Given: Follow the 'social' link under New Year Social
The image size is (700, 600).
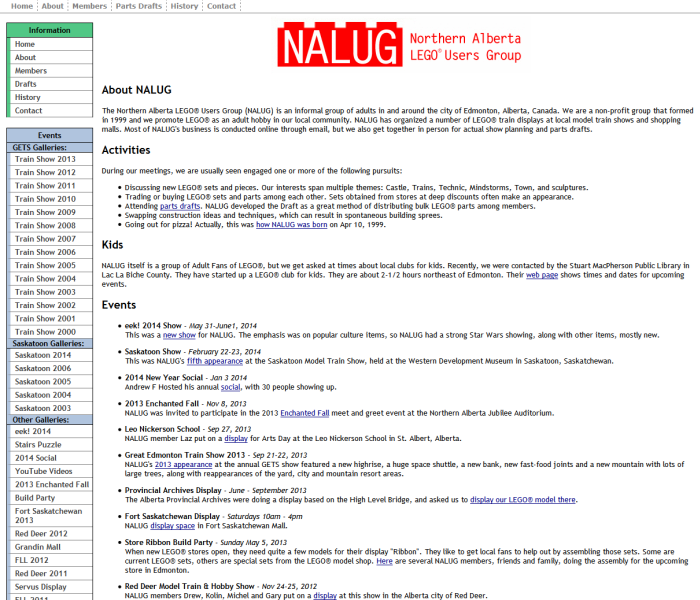Looking at the screenshot, I should [230, 387].
